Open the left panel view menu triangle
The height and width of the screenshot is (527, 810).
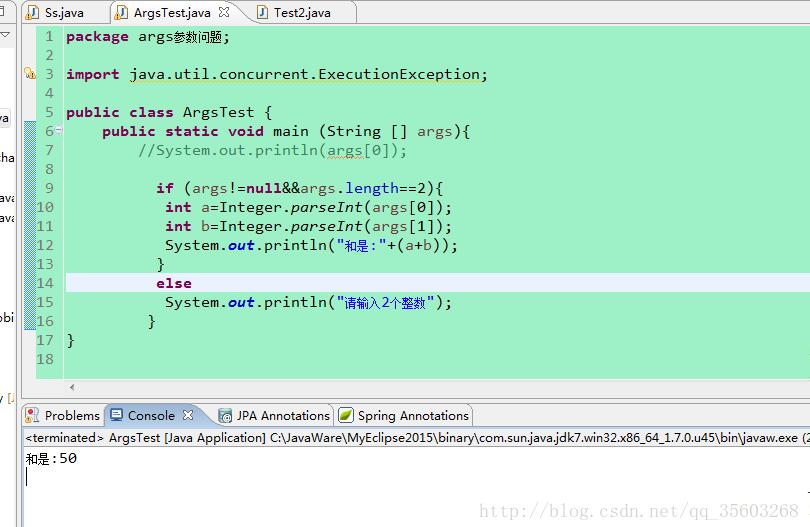click(6, 35)
